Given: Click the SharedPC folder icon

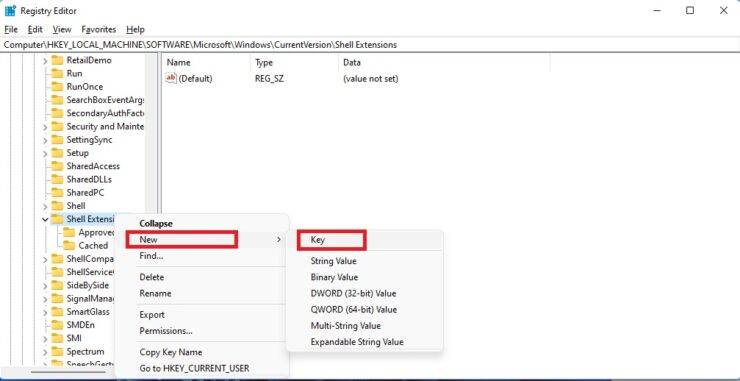Looking at the screenshot, I should [x=57, y=192].
